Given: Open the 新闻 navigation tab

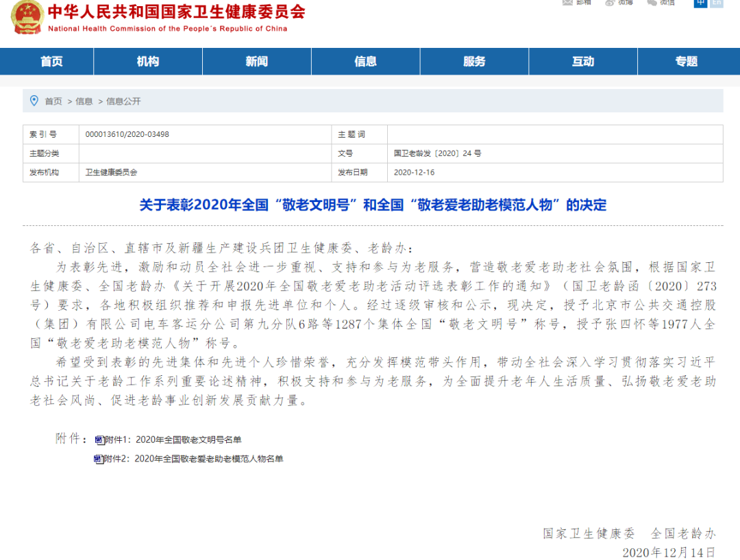Looking at the screenshot, I should (257, 62).
